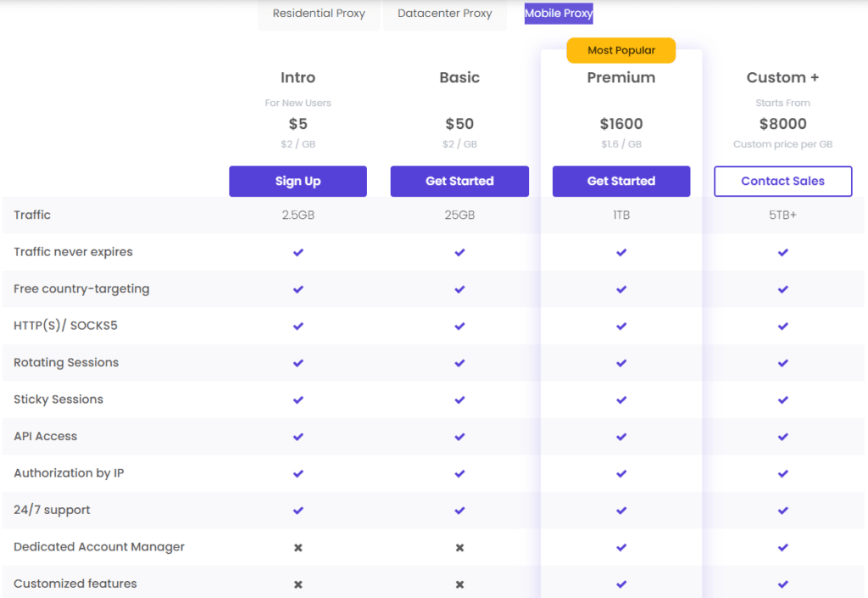Click Get Started under the Basic plan
The image size is (868, 598).
459,181
